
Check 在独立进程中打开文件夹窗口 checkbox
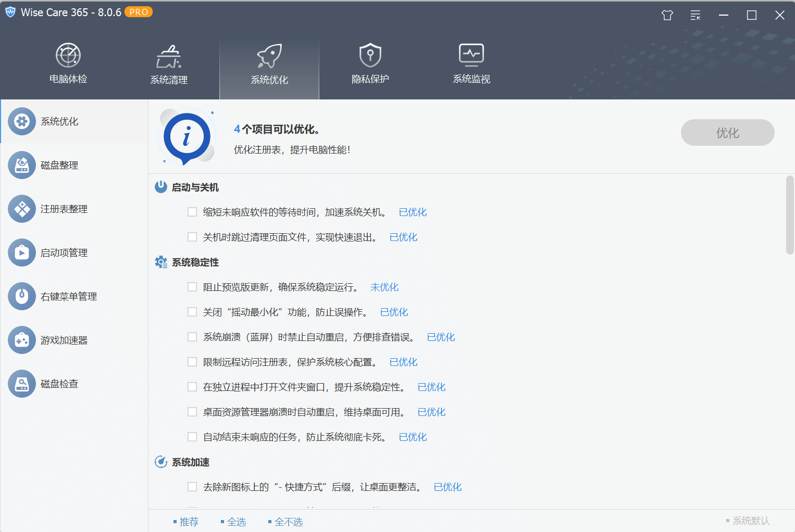pyautogui.click(x=192, y=387)
